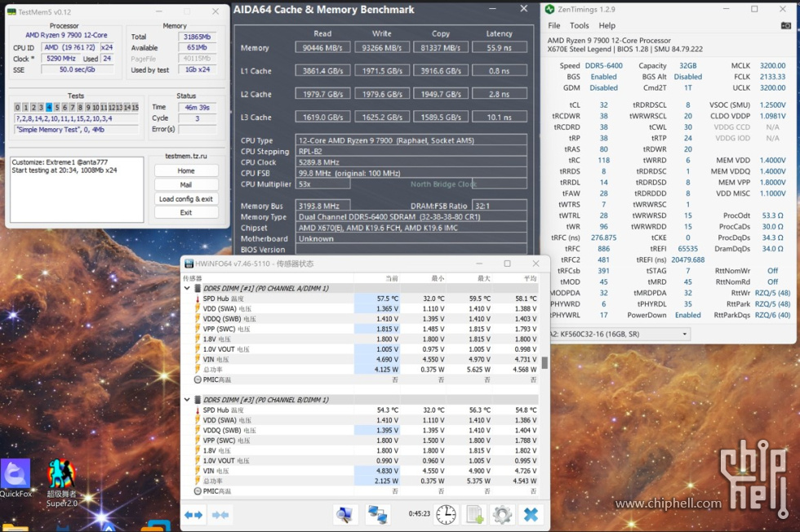Click L3 Cache Latency value 10.1 ns
This screenshot has width=800, height=532.
click(x=500, y=117)
